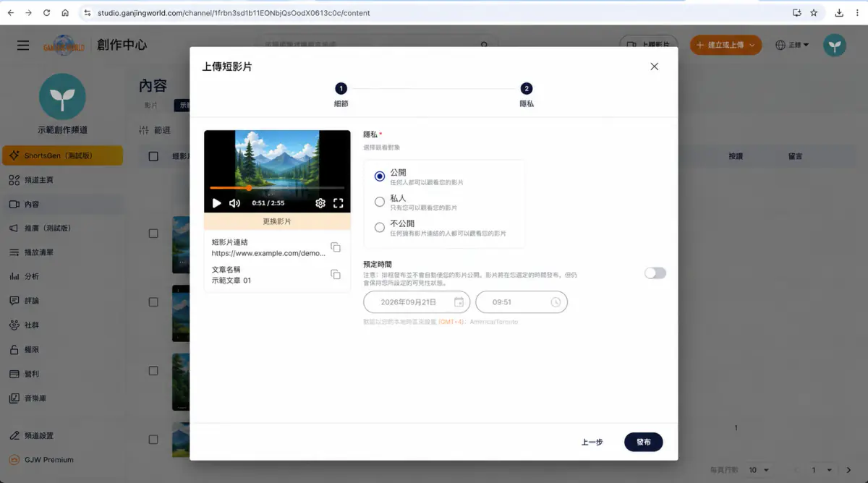Click date field 2026年09月21日
Screen dimensions: 868x483
click(417, 302)
